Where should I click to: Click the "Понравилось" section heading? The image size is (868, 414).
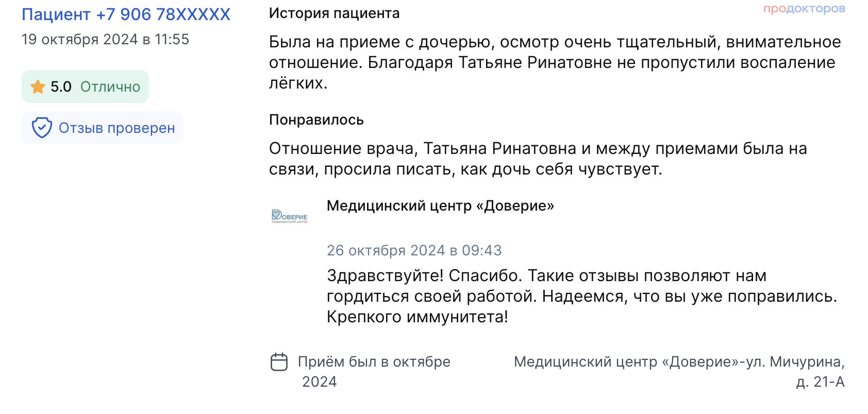pyautogui.click(x=316, y=120)
